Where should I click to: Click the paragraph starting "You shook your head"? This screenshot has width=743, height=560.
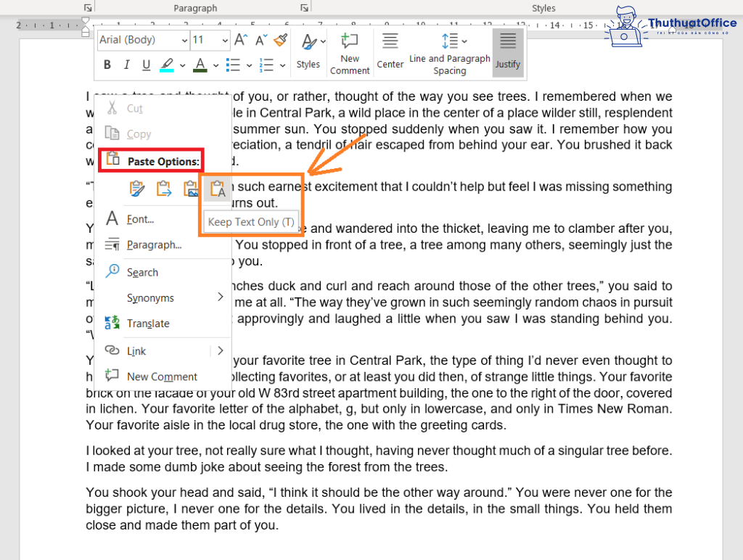(379, 508)
